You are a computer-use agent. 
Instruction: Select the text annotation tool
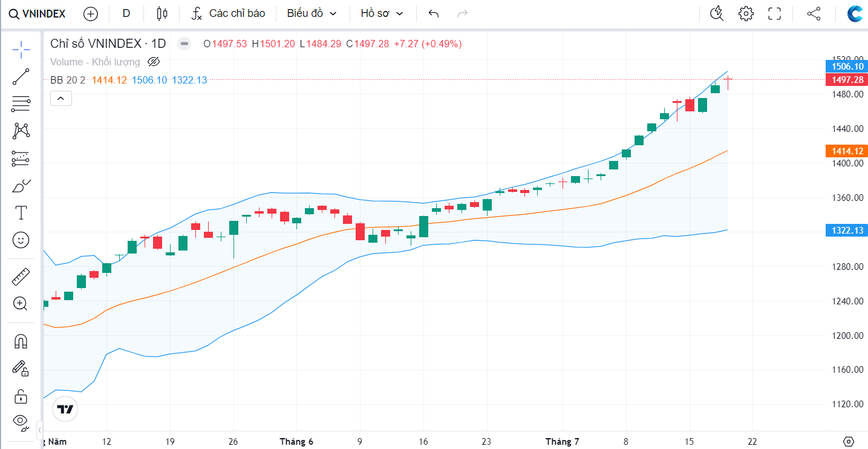(21, 212)
